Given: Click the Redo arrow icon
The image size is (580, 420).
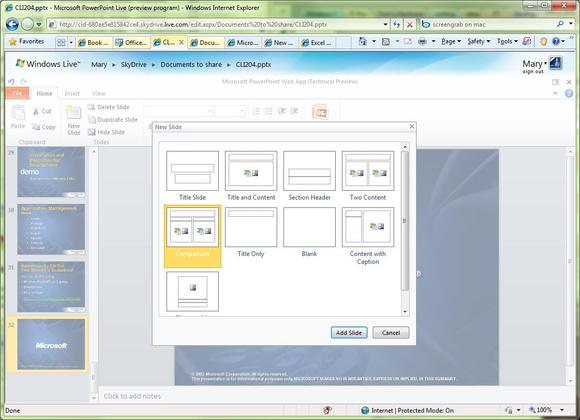Looking at the screenshot, I should tap(24, 82).
